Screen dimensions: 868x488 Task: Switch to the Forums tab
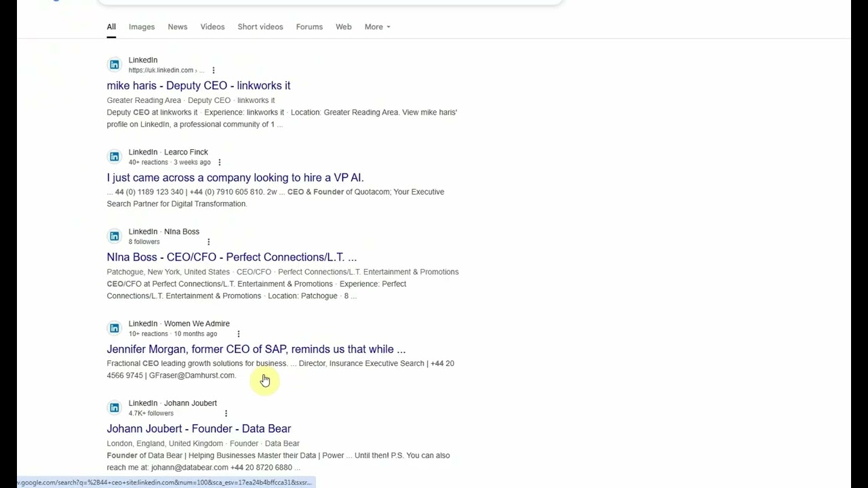point(309,27)
